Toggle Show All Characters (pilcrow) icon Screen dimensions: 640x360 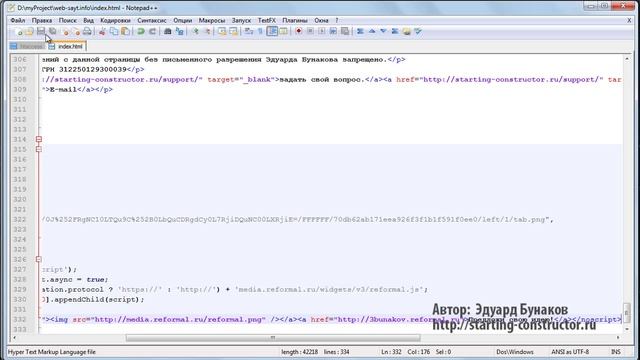(x=260, y=31)
